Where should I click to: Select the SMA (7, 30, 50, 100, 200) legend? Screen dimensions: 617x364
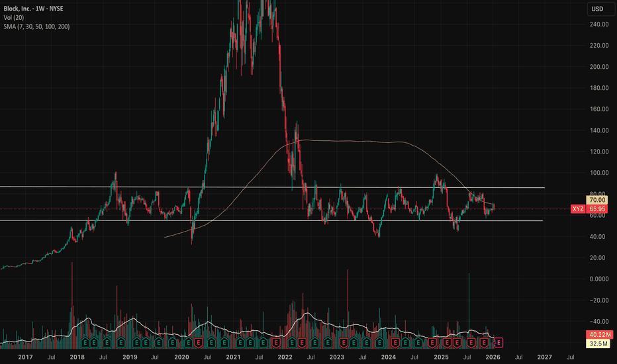[36, 26]
